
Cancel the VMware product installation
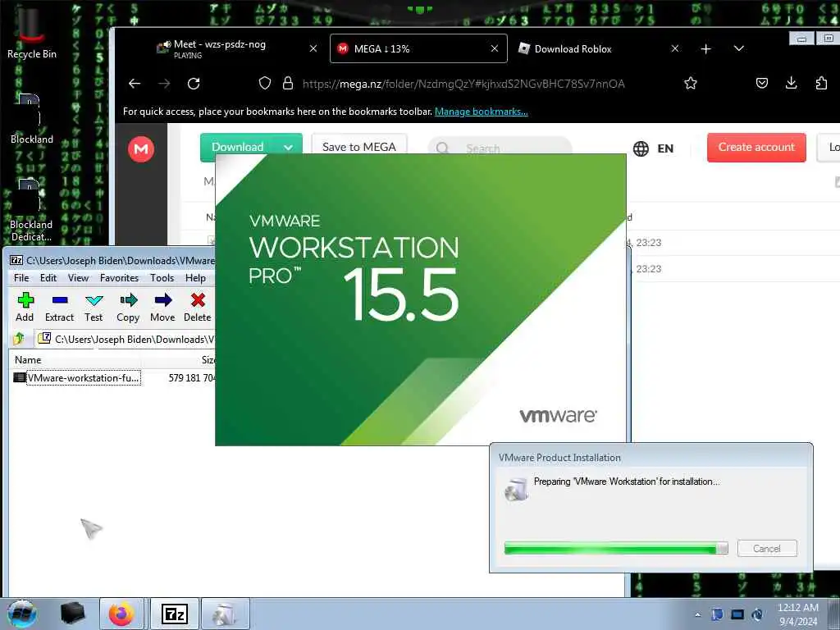pos(767,549)
